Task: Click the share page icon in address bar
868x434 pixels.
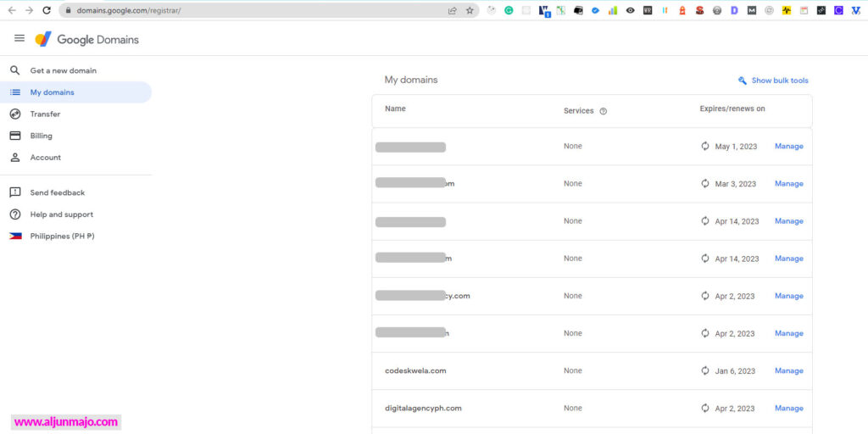Action: [453, 10]
